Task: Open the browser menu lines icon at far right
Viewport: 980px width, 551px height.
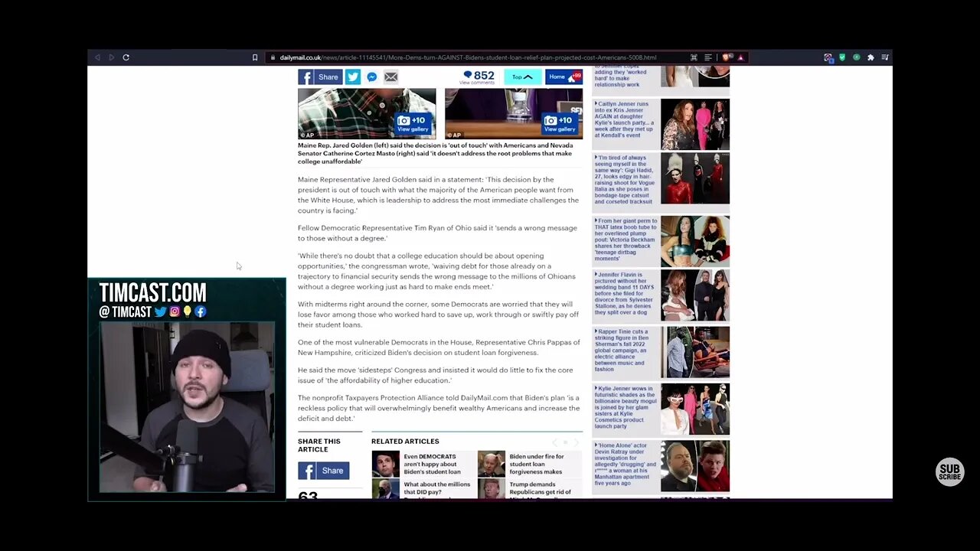Action: coord(885,57)
